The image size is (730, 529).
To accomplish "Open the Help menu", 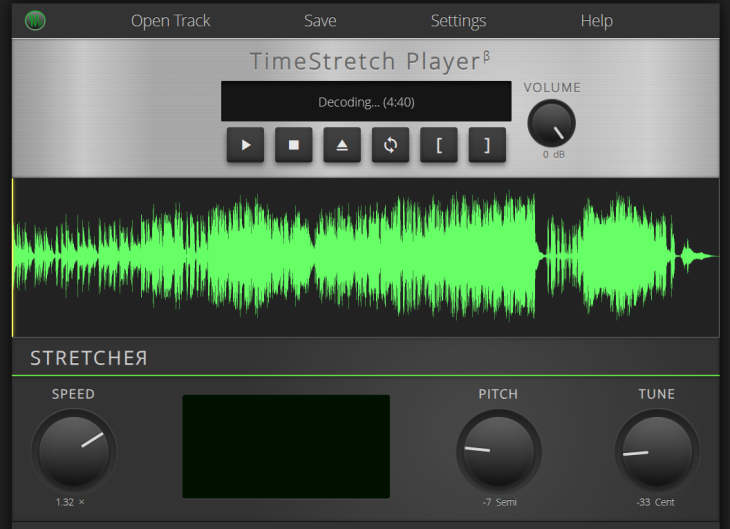I will pos(596,20).
